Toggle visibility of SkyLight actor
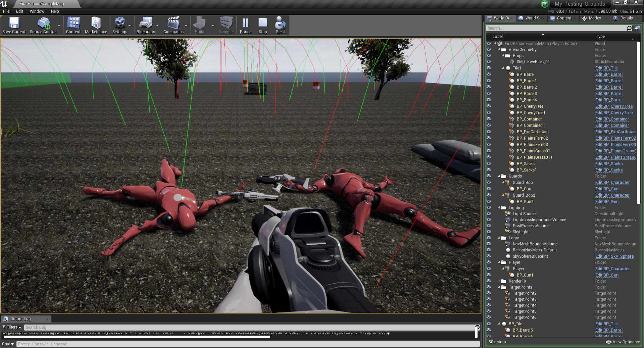Viewport: 644px width, 348px height. pos(489,232)
